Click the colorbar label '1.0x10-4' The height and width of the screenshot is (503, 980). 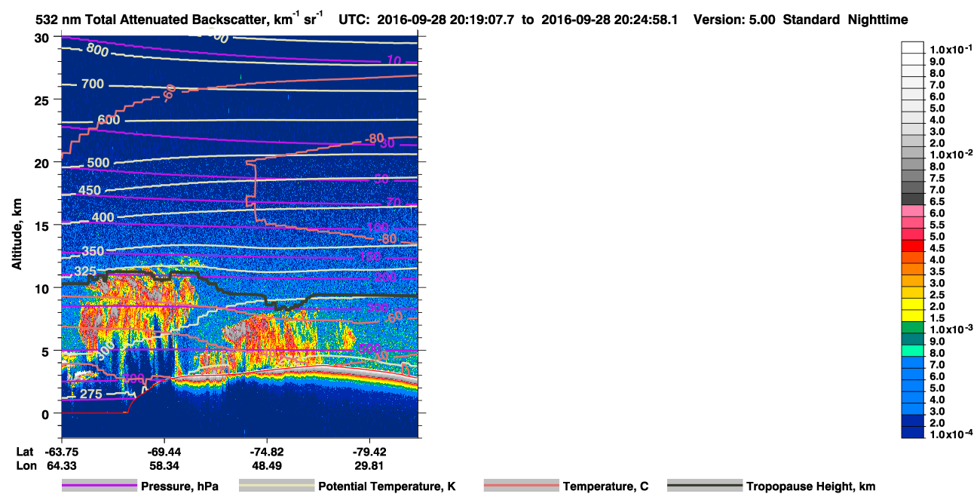pos(950,435)
